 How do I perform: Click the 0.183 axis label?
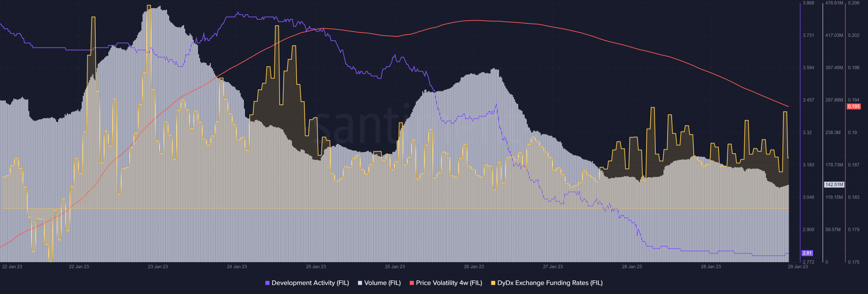click(853, 197)
